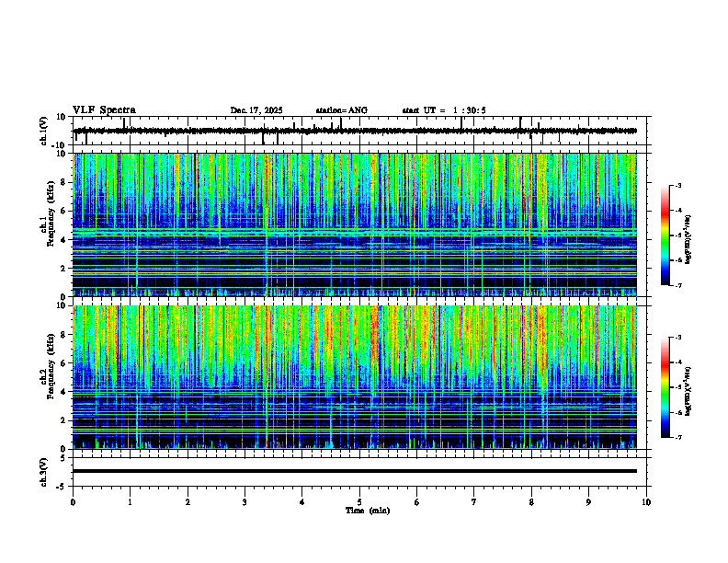Click the "VLF Spectra" title text

tap(104, 110)
